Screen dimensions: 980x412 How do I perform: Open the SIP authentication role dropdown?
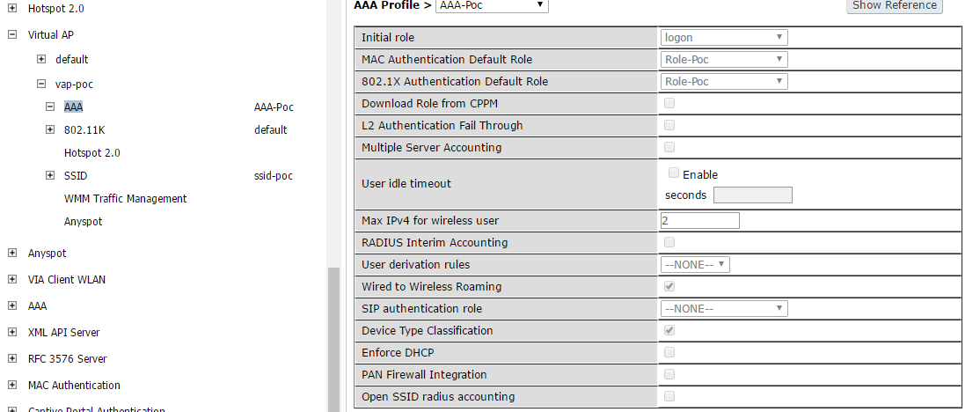click(x=724, y=308)
